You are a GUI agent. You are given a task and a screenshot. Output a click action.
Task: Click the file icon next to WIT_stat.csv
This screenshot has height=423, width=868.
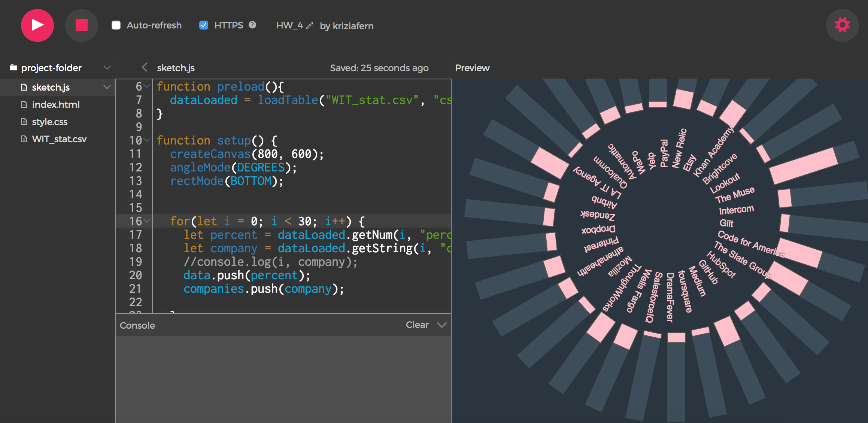pyautogui.click(x=24, y=139)
